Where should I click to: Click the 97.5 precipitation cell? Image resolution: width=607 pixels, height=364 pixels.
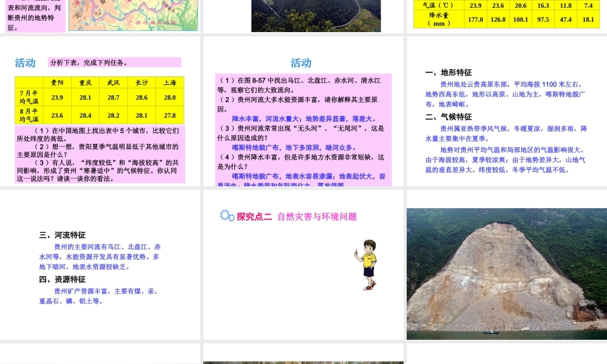pos(543,19)
